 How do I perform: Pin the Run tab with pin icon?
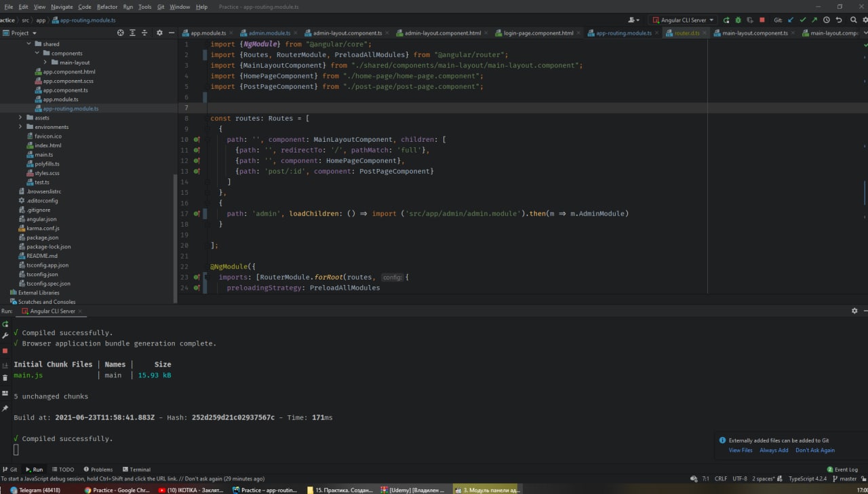tap(5, 408)
